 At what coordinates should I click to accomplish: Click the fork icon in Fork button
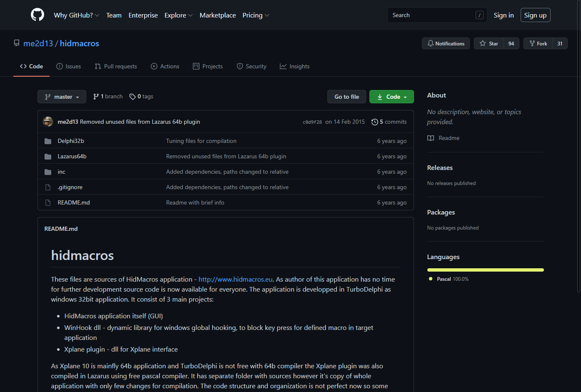pos(532,43)
